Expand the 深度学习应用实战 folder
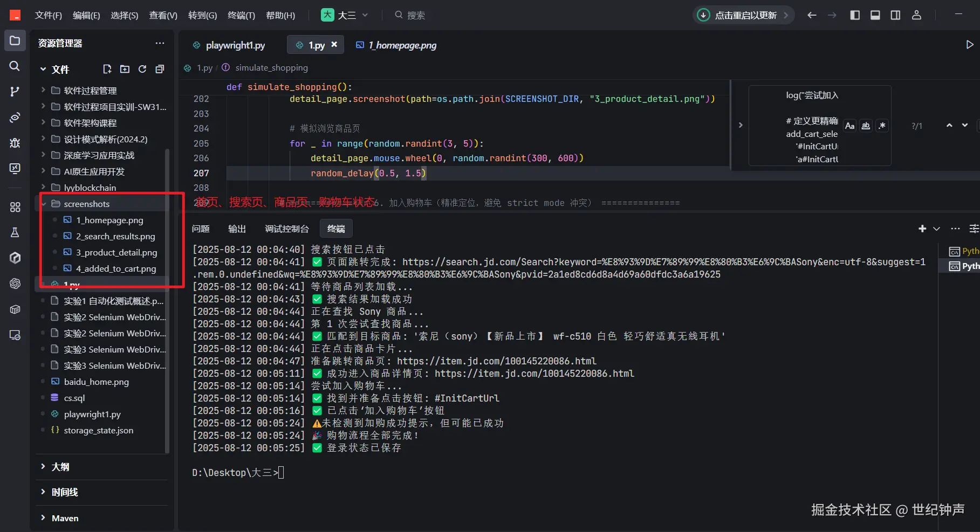This screenshot has width=980, height=532. pyautogui.click(x=43, y=155)
